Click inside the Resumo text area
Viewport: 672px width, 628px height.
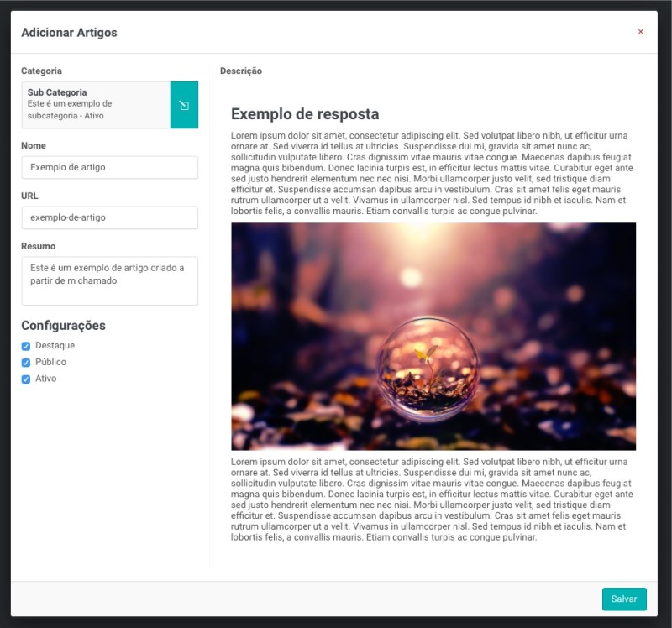(109, 280)
